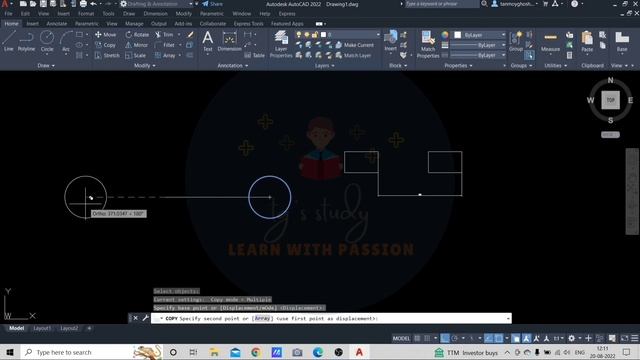This screenshot has width=640, height=360.
Task: Insert a Table
Action: click(255, 55)
